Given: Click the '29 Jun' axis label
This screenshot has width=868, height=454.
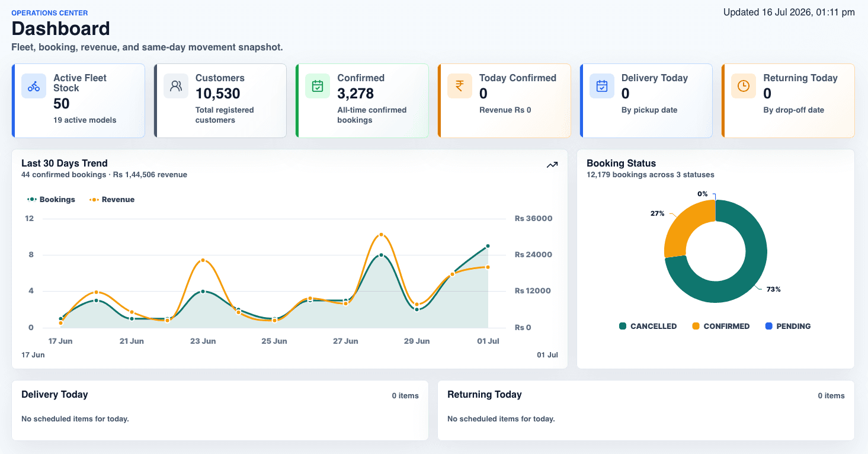Looking at the screenshot, I should [417, 341].
